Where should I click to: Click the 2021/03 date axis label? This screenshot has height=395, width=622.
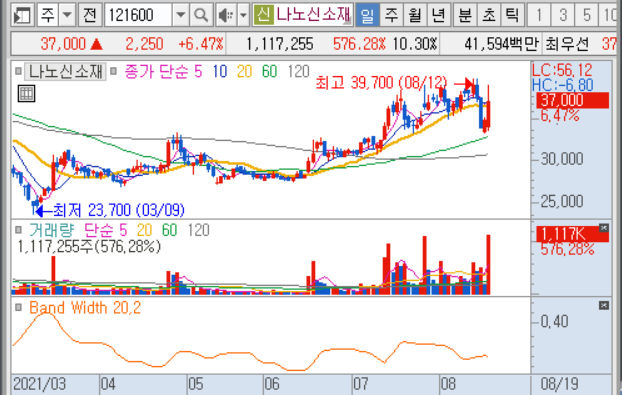coord(39,384)
